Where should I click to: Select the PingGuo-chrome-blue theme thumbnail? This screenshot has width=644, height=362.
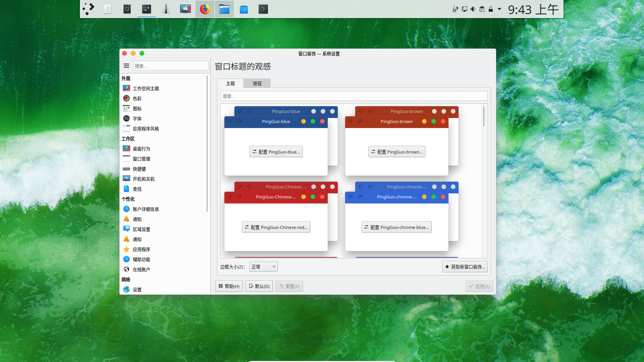point(402,216)
